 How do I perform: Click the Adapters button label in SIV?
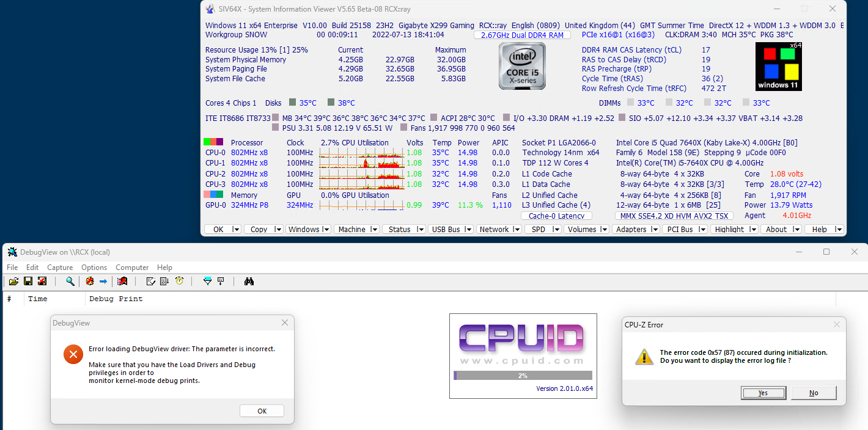point(631,230)
